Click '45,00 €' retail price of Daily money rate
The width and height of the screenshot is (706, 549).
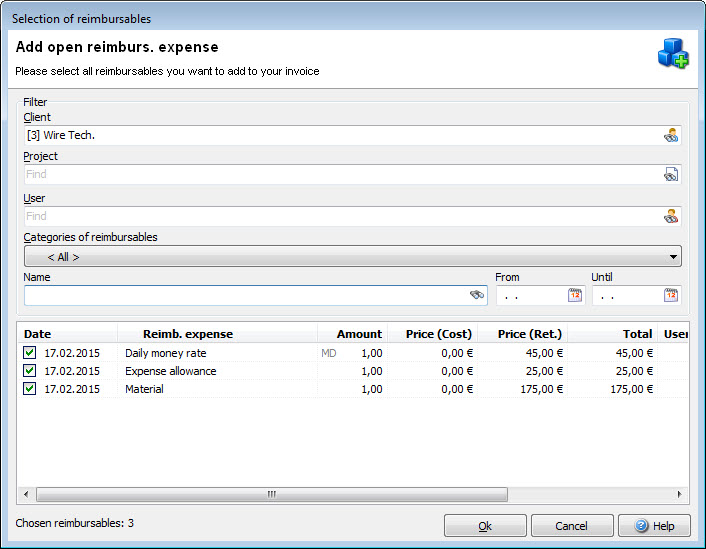(544, 353)
